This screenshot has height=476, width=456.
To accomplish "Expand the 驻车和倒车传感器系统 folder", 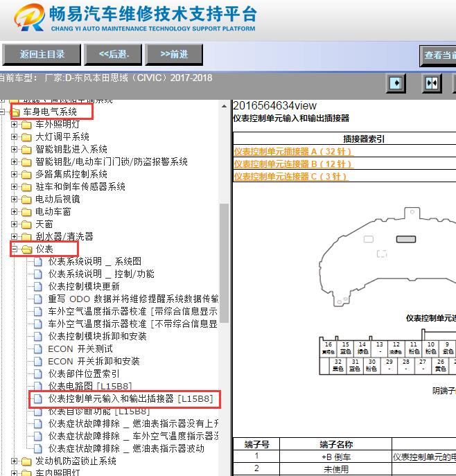I will click(14, 186).
